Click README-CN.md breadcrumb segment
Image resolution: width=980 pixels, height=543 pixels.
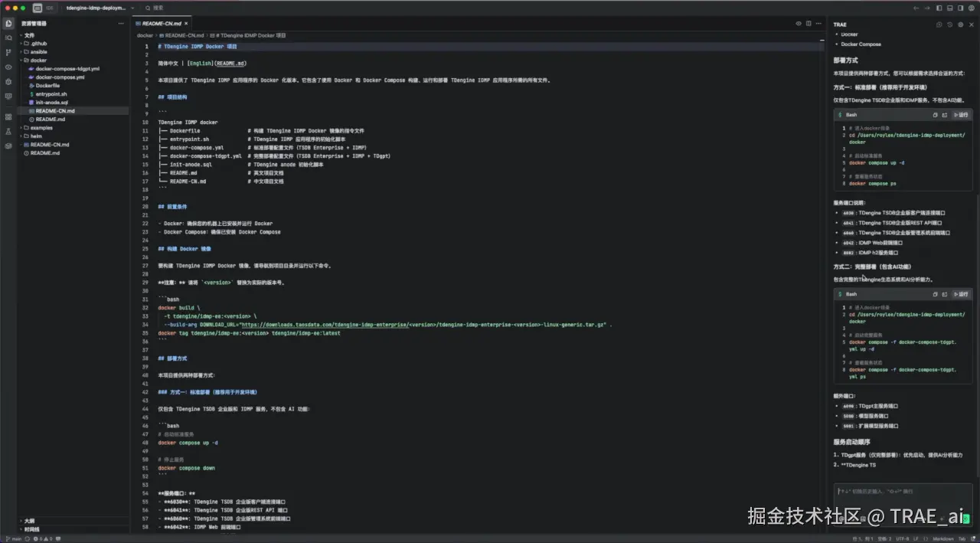185,35
